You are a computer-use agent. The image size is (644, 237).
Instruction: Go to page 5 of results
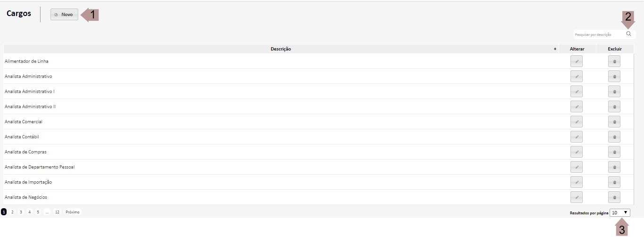point(38,212)
